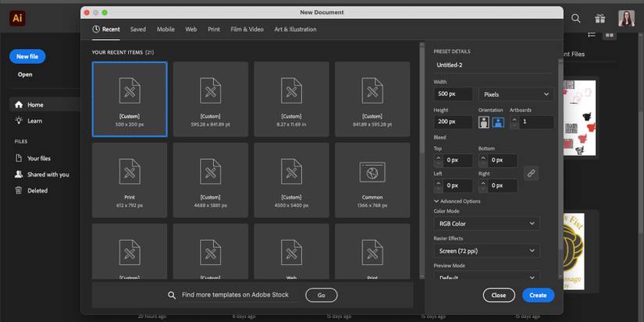The width and height of the screenshot is (644, 322).
Task: Click the Open button in sidebar
Action: tap(25, 75)
